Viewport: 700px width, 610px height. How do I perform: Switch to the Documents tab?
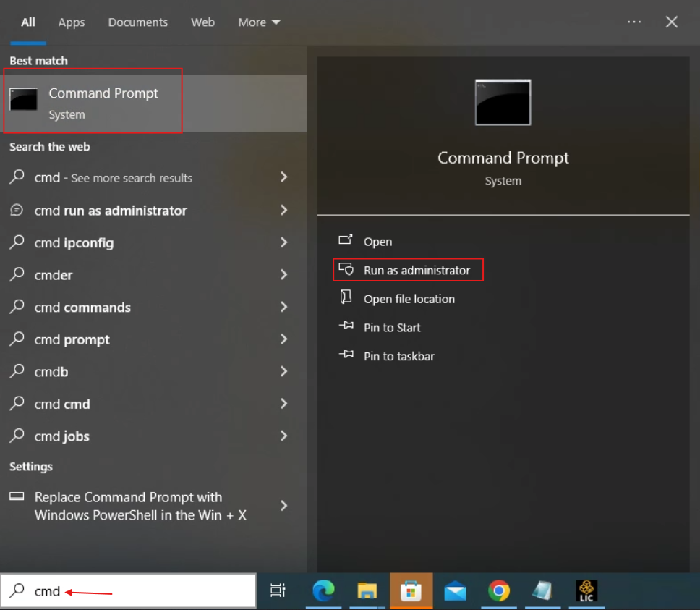(137, 22)
